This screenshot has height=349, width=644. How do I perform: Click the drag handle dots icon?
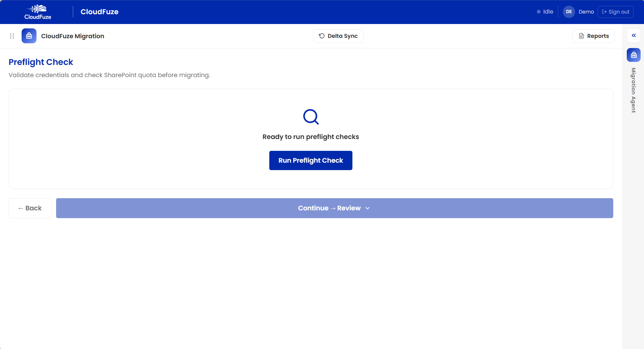pyautogui.click(x=12, y=36)
